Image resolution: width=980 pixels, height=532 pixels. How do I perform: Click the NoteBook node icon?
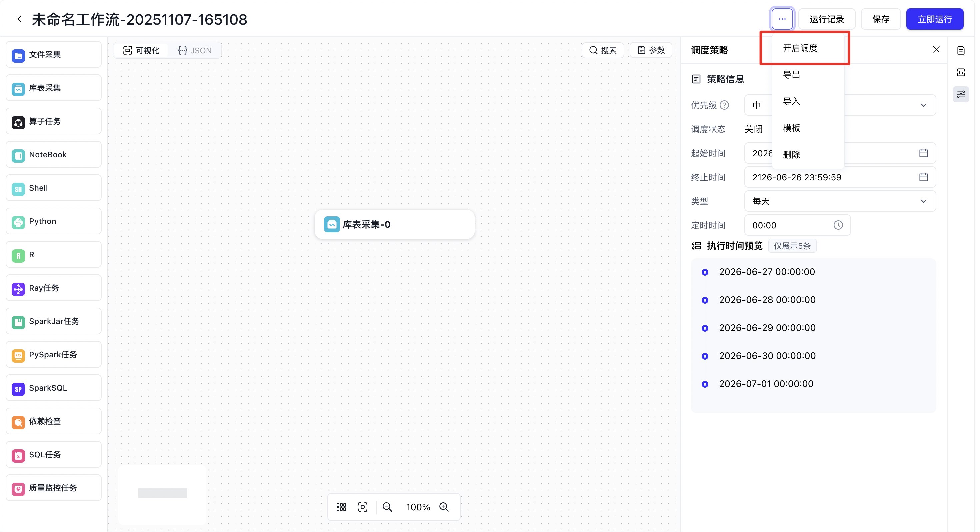18,156
